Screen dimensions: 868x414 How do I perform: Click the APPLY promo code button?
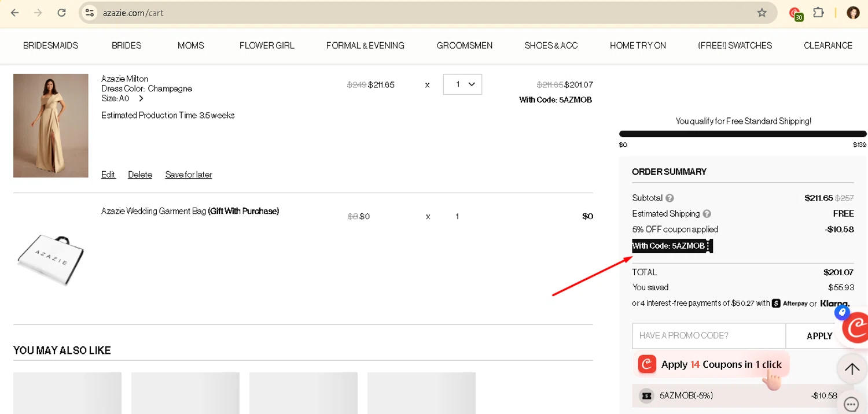click(x=819, y=335)
